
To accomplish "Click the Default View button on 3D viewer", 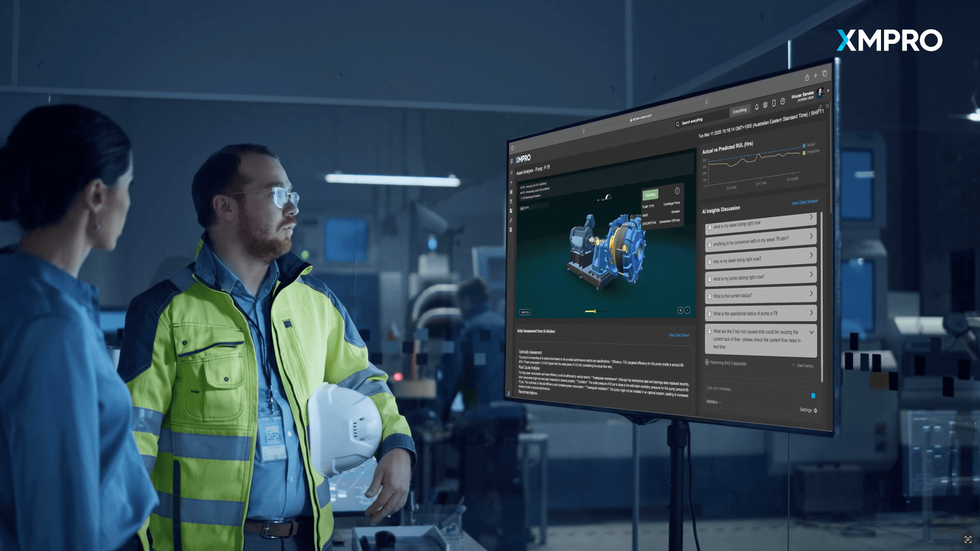I will [525, 312].
